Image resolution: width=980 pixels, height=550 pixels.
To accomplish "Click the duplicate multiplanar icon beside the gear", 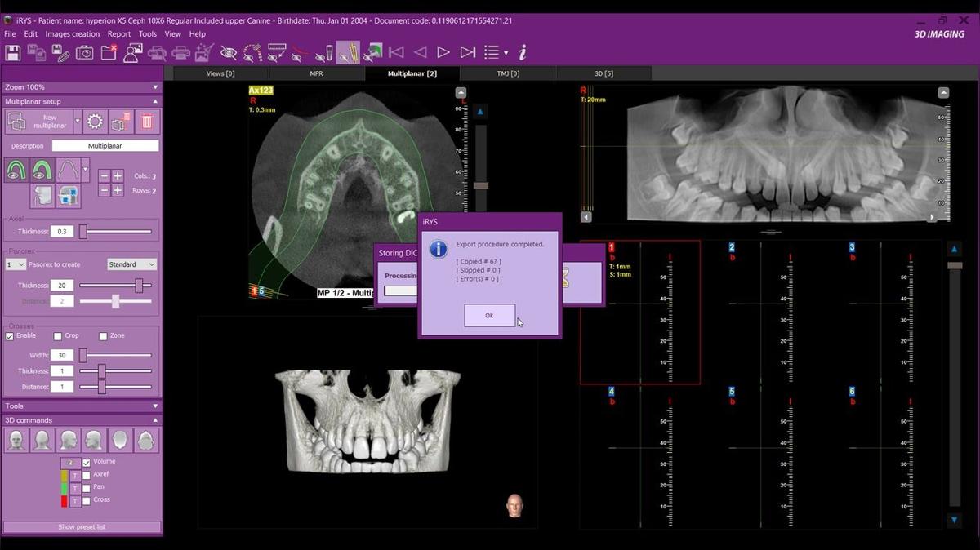I will coord(121,122).
